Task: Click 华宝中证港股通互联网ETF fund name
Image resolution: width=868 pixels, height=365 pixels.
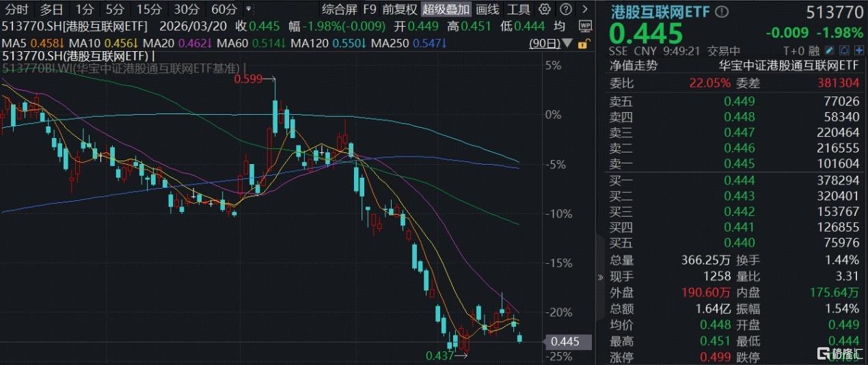Action: click(789, 66)
